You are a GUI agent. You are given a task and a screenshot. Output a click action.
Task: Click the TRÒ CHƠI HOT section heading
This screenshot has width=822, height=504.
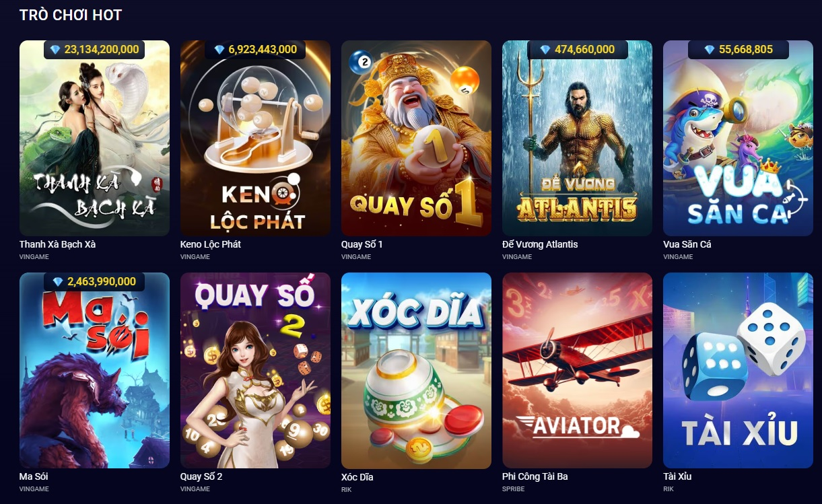71,15
